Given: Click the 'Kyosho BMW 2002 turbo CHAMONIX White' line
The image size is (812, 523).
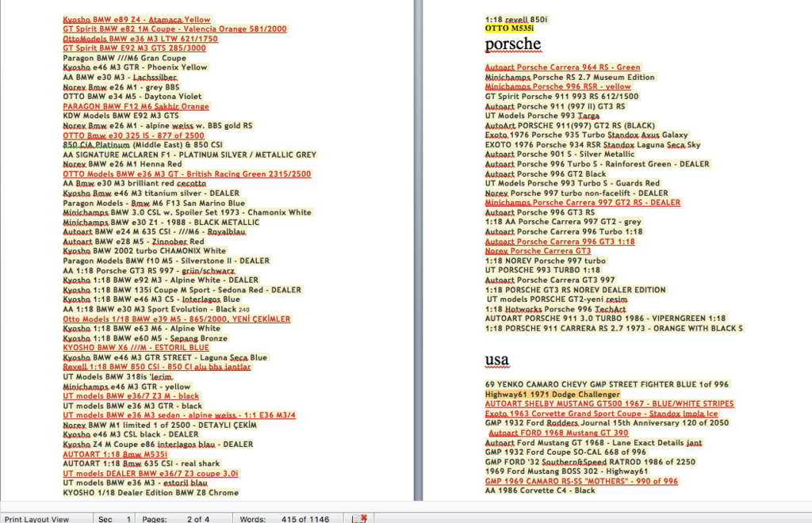Looking at the screenshot, I should tap(144, 251).
